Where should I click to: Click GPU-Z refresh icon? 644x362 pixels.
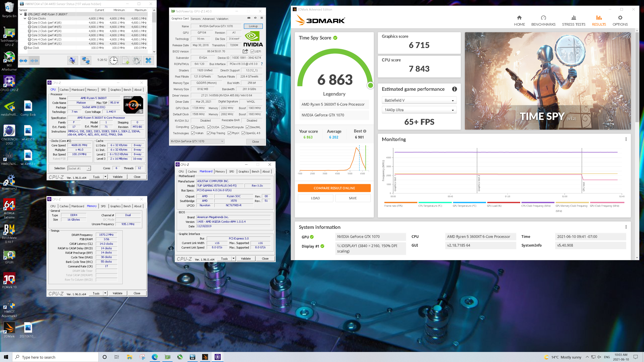[x=255, y=18]
